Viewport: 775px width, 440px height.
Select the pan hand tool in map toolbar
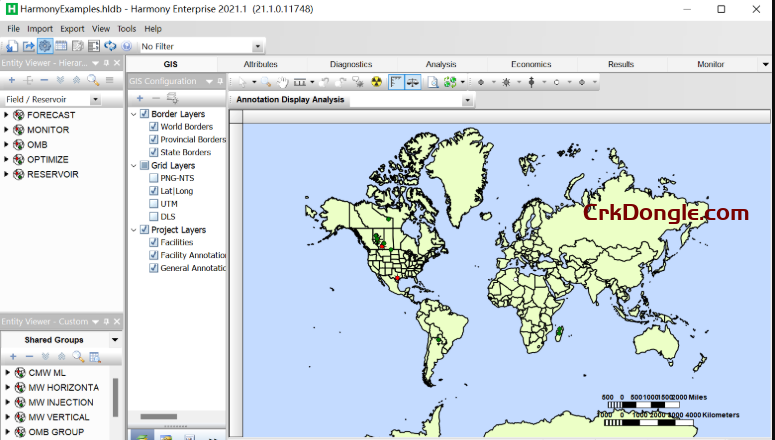point(283,82)
